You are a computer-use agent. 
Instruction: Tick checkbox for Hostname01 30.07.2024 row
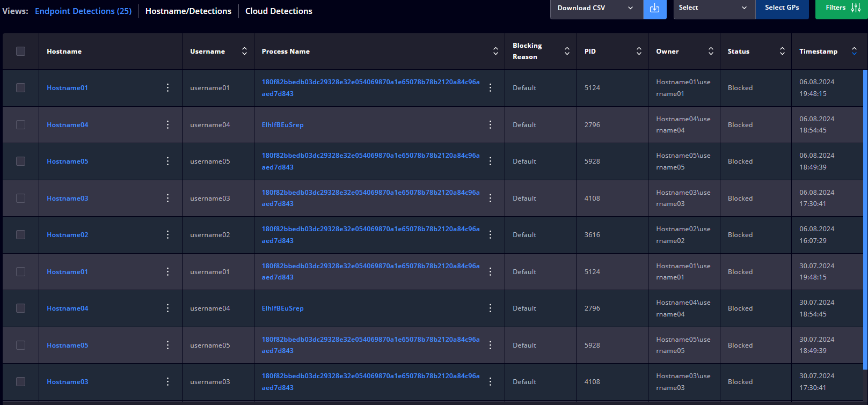(x=20, y=271)
